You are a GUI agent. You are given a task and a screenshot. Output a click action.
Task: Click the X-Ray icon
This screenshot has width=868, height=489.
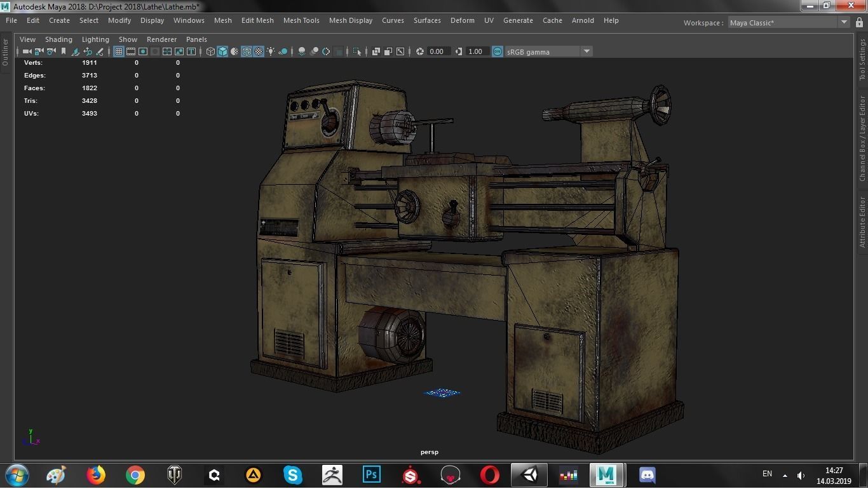[376, 51]
